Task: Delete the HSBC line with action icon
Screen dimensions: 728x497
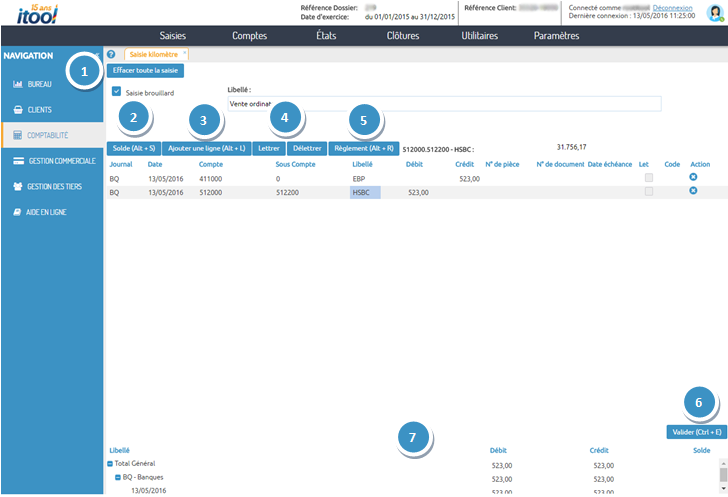Action: click(x=693, y=191)
